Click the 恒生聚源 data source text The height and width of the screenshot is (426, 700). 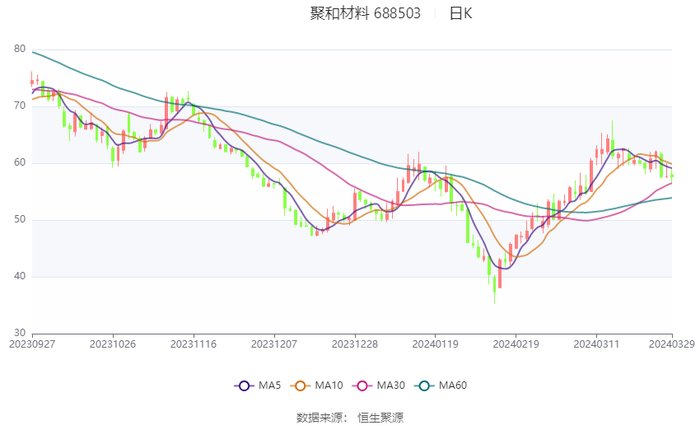click(381, 416)
